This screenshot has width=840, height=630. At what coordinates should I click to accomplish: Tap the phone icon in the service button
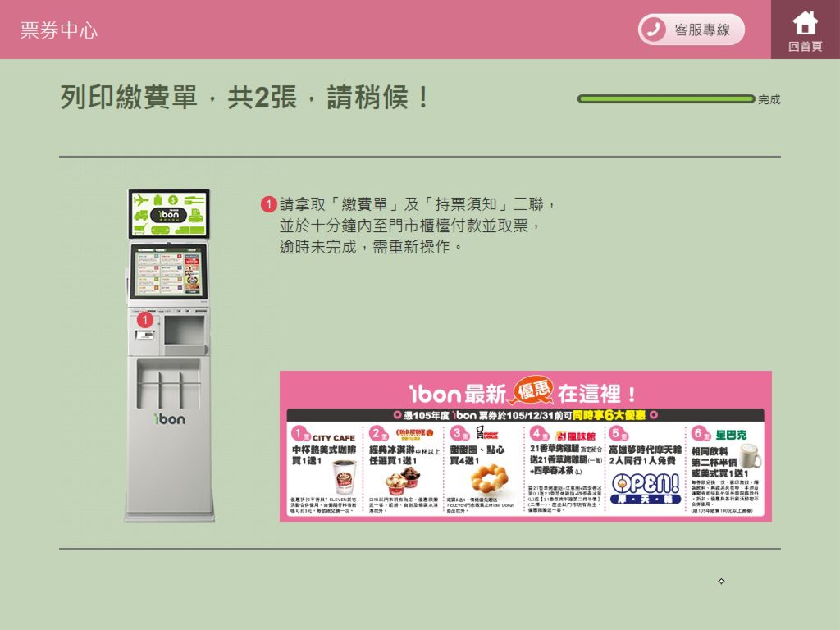[x=653, y=30]
